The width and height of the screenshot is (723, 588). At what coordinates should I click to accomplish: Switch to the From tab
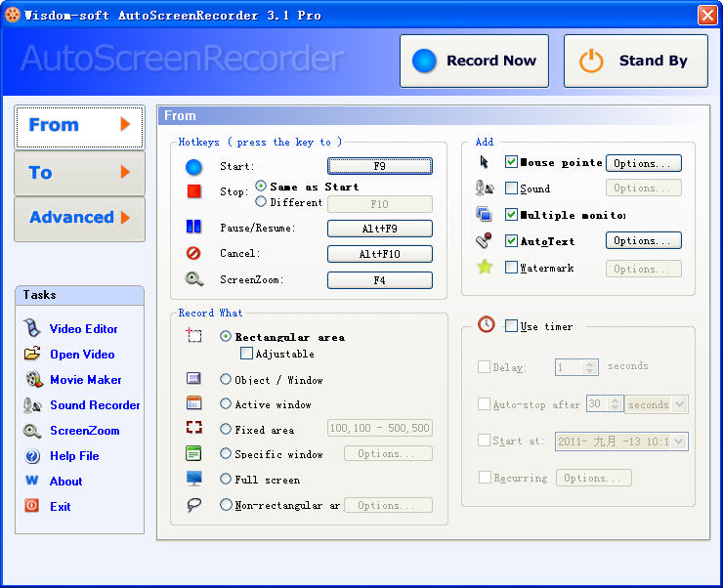point(80,127)
